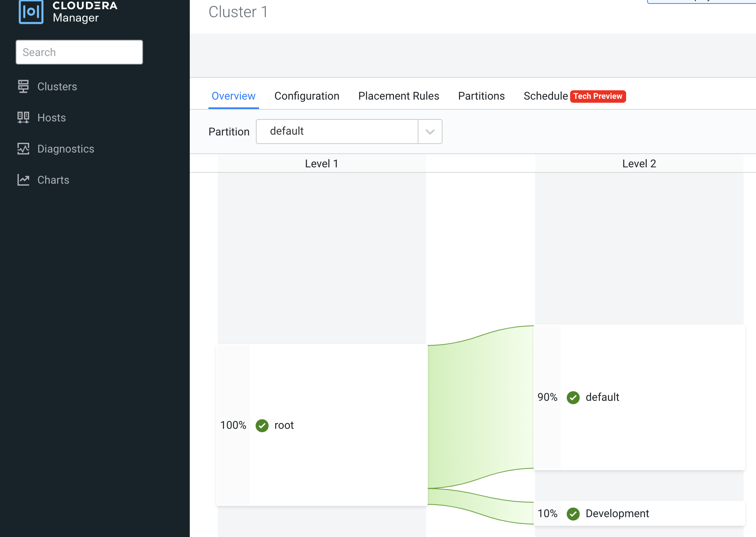Click the Clusters label in the sidebar

tap(57, 86)
